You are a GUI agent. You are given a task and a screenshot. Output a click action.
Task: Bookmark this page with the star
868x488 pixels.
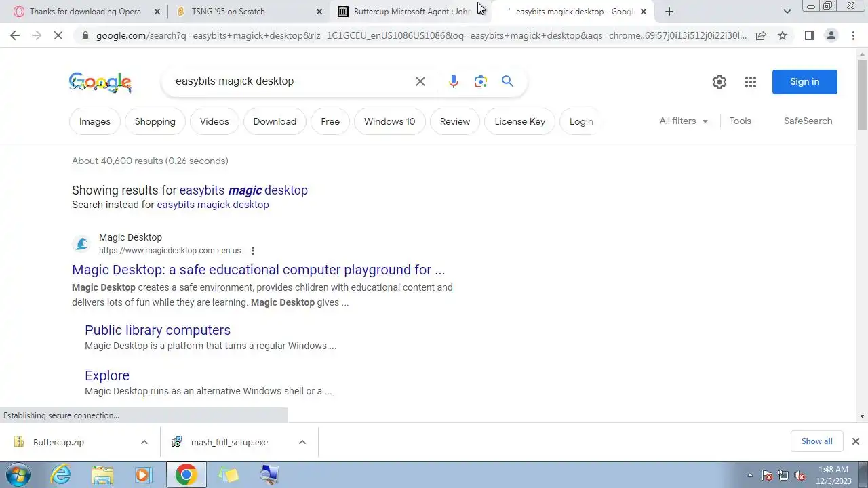coord(783,35)
